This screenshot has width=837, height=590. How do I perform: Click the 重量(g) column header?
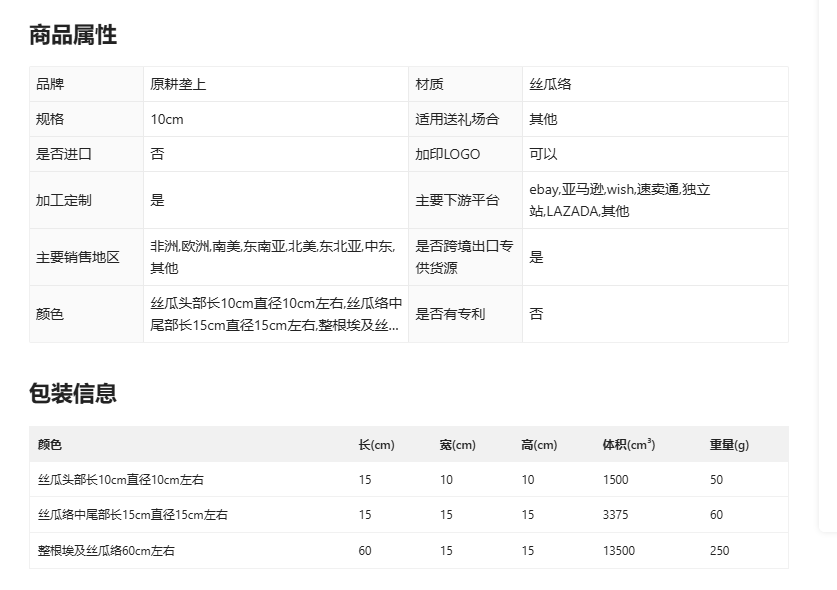click(729, 445)
